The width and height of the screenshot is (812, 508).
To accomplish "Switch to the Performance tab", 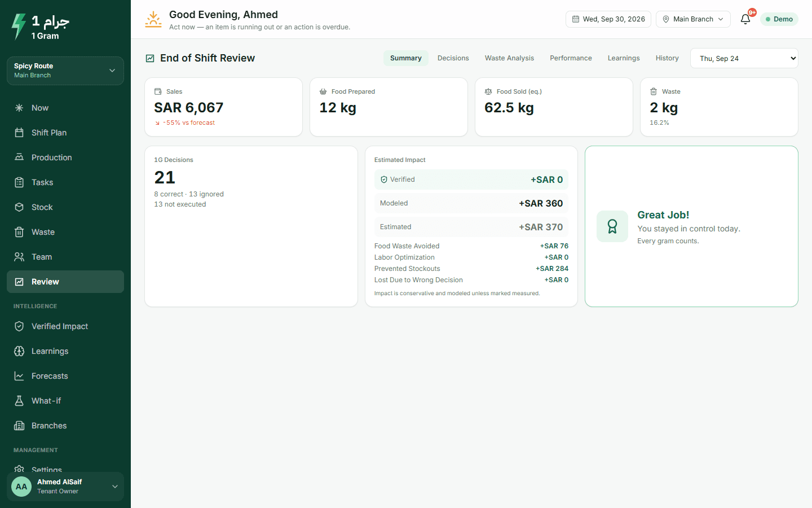I will click(571, 58).
